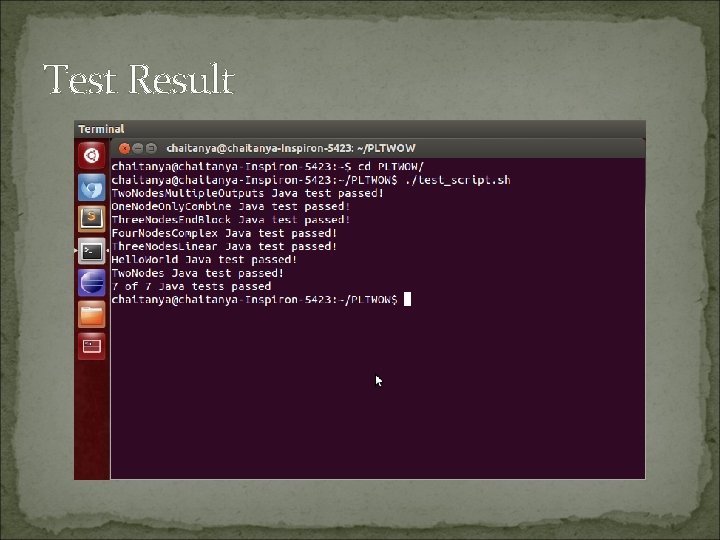Screen dimensions: 720x540
Task: Click the line 'TwoNodesMultipleOutputs Java test passed!'
Action: [247, 193]
